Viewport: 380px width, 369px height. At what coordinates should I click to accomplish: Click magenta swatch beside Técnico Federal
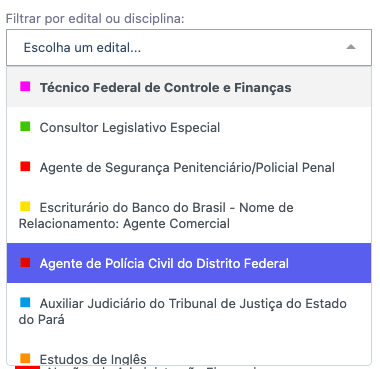(25, 86)
